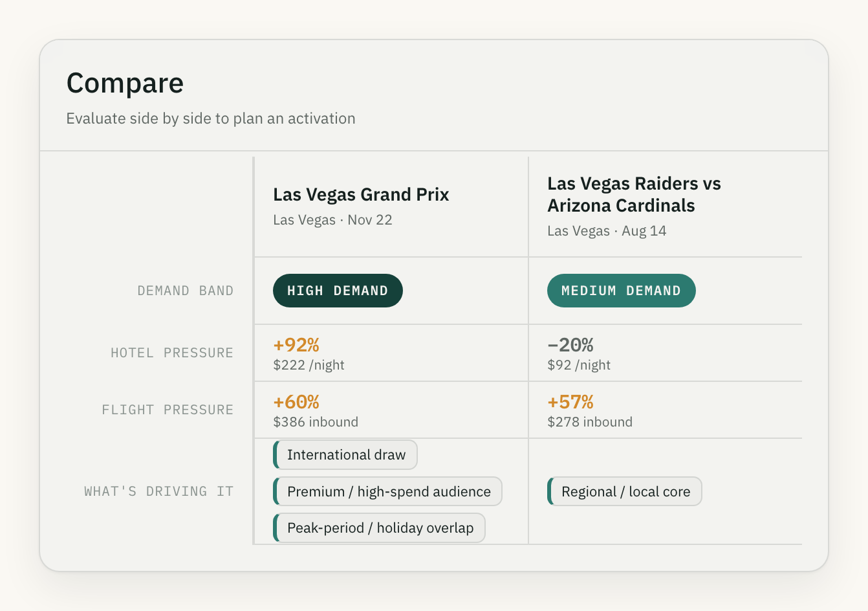868x611 pixels.
Task: Click the FLIGHT PRESSURE row label
Action: pyautogui.click(x=168, y=410)
